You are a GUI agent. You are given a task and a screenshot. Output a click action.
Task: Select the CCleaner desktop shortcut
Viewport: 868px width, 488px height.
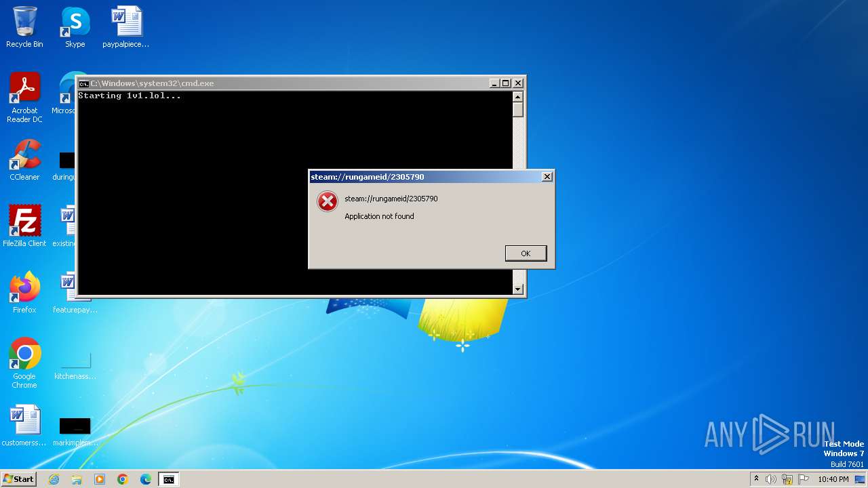(x=25, y=160)
